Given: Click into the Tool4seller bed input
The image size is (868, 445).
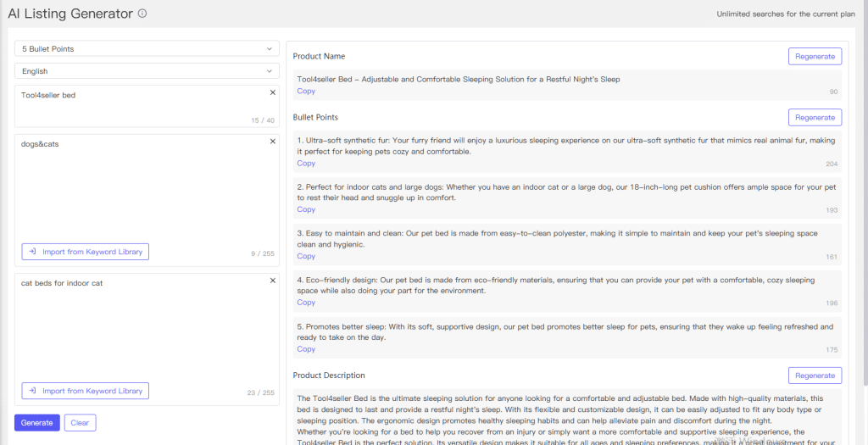Looking at the screenshot, I should [147, 106].
